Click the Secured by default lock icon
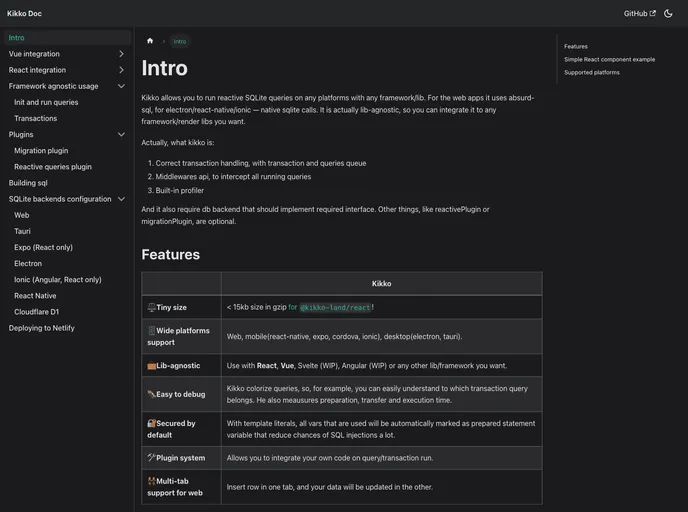 pos(152,423)
